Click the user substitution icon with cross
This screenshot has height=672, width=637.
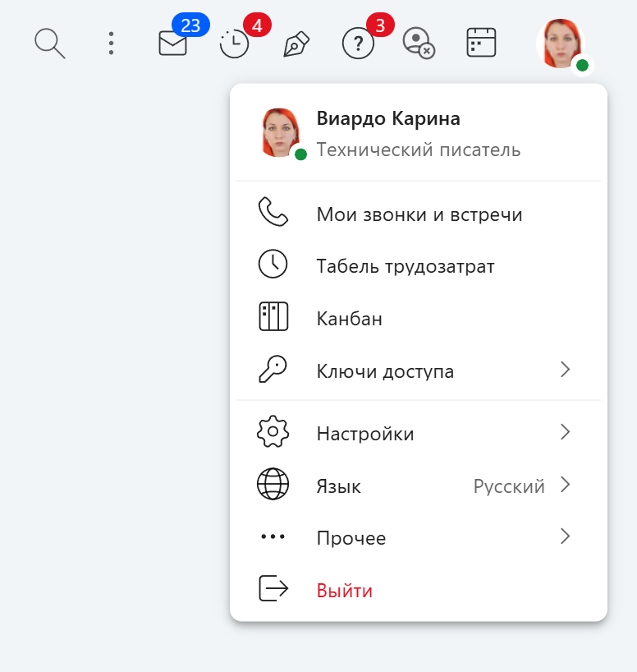pyautogui.click(x=419, y=44)
